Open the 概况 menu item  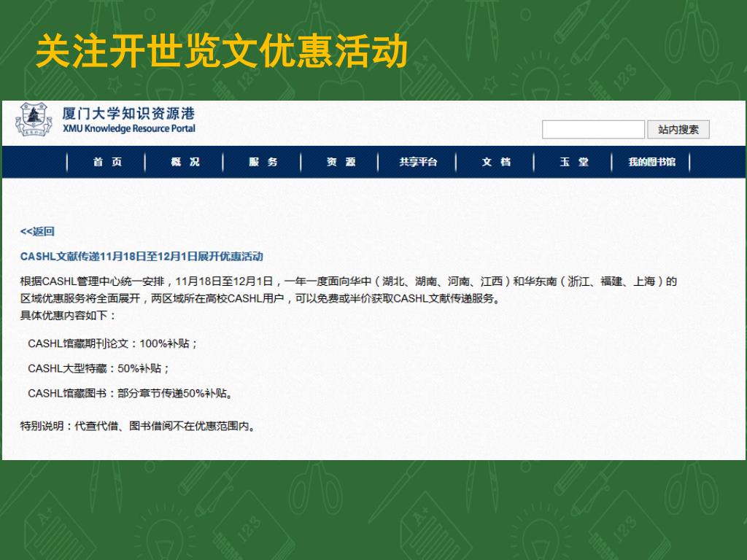coord(185,162)
